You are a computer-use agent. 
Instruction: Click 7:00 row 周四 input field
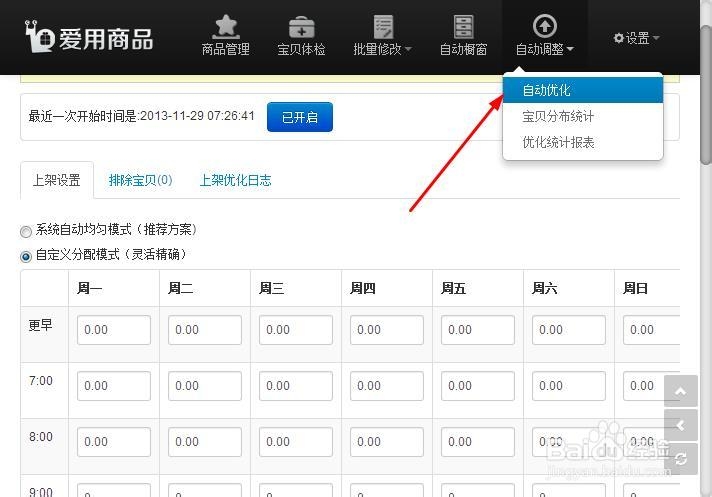point(387,386)
